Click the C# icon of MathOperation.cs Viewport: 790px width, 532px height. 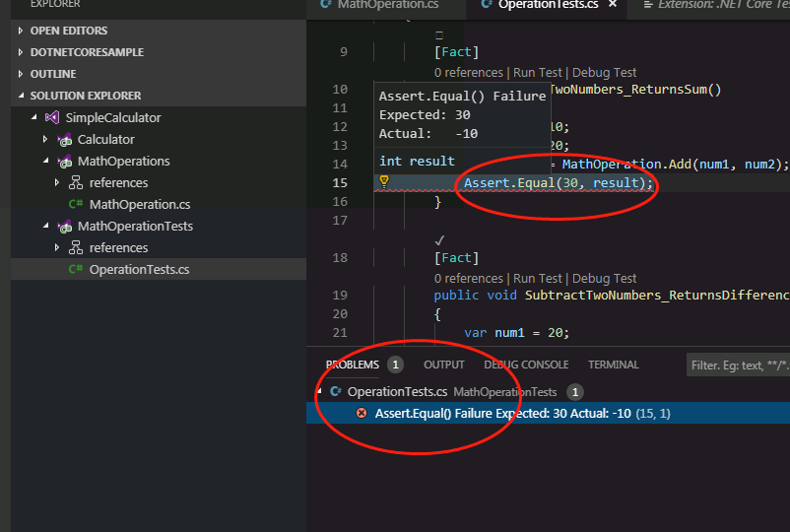[76, 204]
